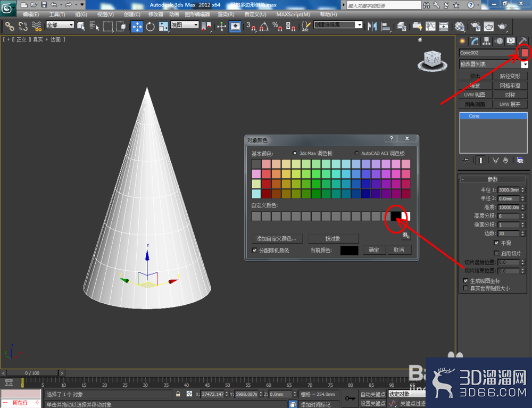Click the Mirror tool icon
This screenshot has width=532, height=408.
tap(372, 26)
